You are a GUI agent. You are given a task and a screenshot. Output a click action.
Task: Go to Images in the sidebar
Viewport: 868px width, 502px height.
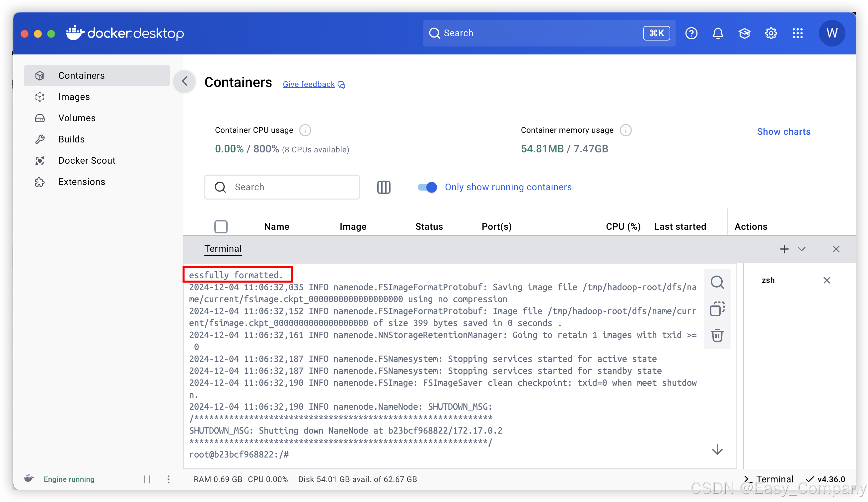(97, 97)
